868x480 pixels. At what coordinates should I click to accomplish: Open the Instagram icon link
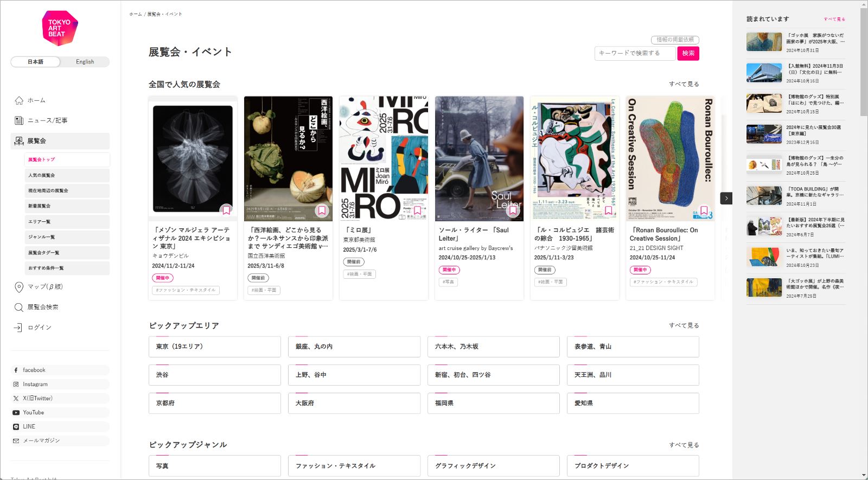[x=16, y=384]
